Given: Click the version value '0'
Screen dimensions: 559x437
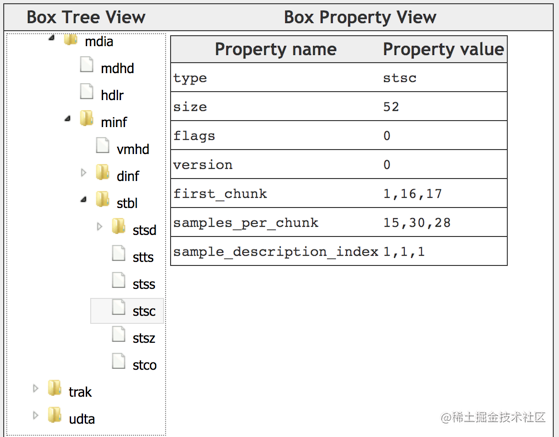Looking at the screenshot, I should coord(387,165).
